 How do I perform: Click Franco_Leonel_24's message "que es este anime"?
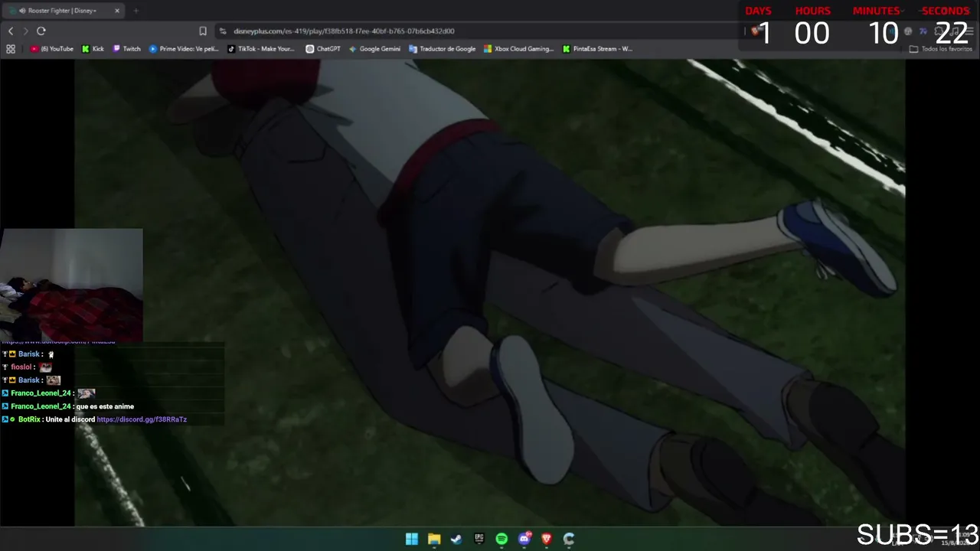pyautogui.click(x=105, y=406)
